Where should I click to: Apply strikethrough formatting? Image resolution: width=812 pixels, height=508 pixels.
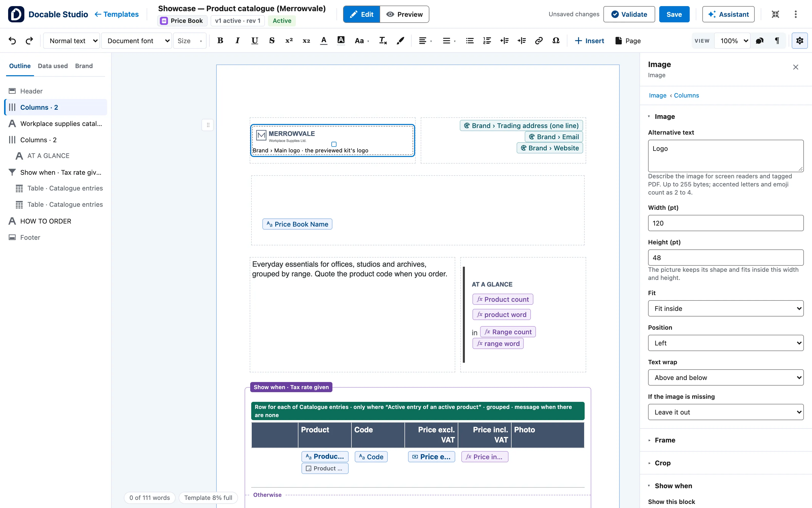(272, 41)
